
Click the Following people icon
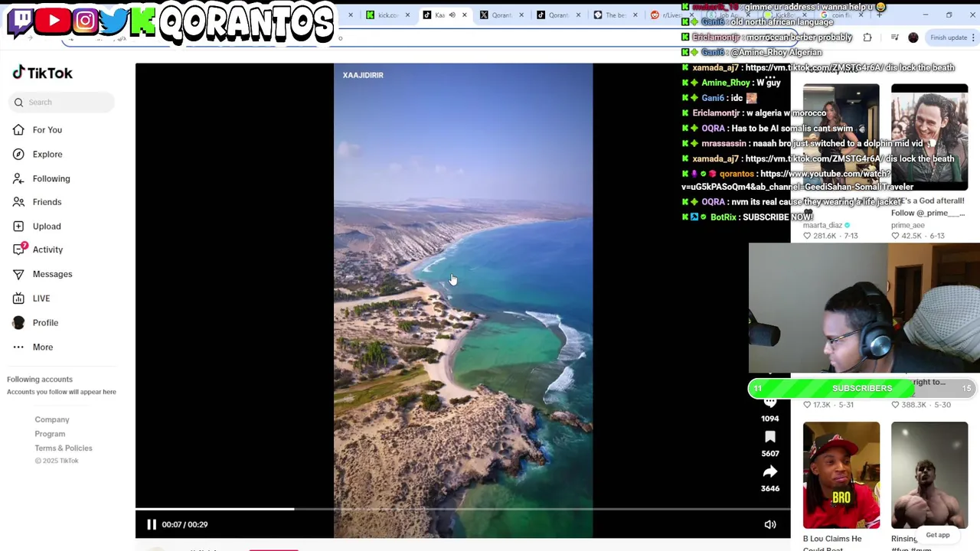(18, 179)
